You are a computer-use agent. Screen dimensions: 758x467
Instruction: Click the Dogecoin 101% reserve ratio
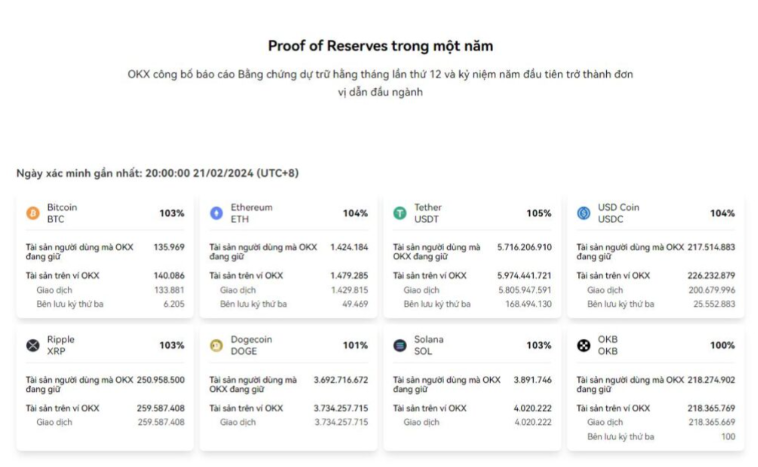(355, 345)
